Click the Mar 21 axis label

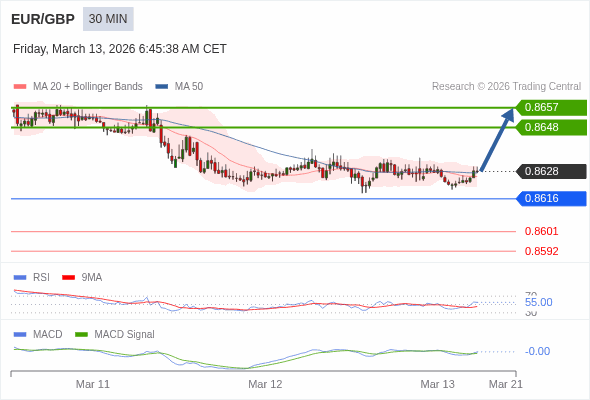506,384
